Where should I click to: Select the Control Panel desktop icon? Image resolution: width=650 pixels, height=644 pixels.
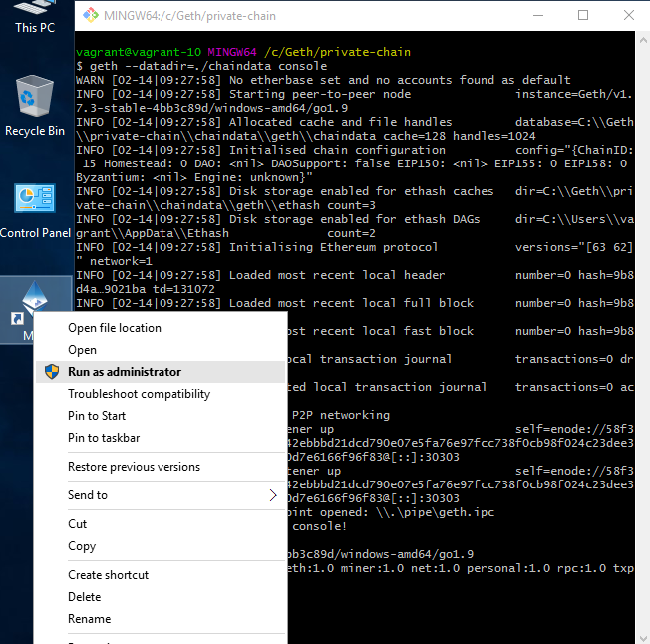(35, 210)
